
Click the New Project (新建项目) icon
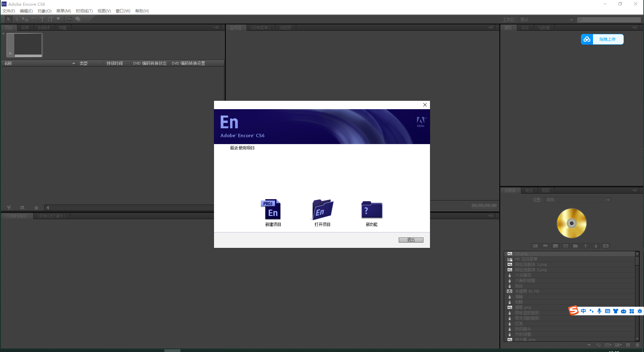pyautogui.click(x=271, y=209)
